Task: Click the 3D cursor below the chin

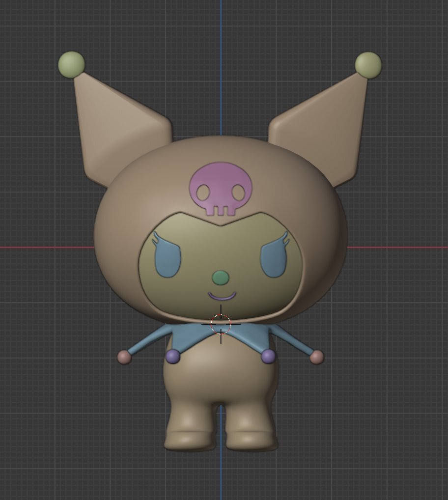Action: pos(221,324)
